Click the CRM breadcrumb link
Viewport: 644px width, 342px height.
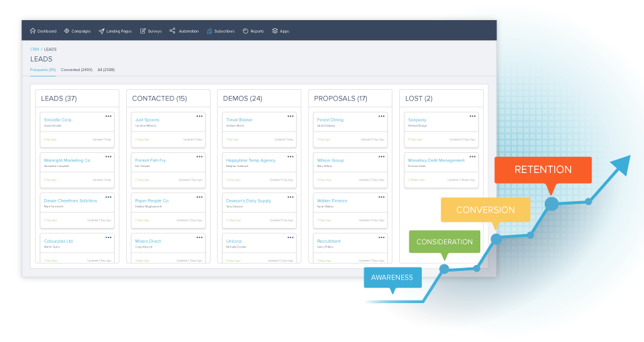pos(34,49)
